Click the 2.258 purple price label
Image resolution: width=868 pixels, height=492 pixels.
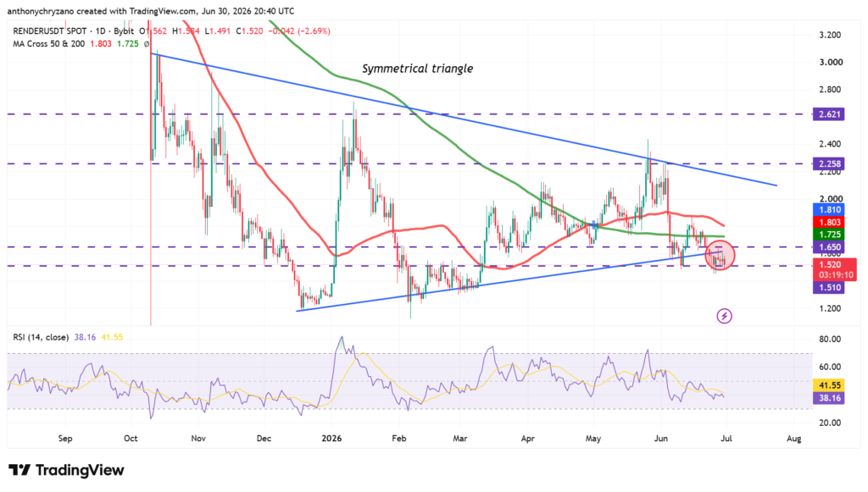coord(829,163)
